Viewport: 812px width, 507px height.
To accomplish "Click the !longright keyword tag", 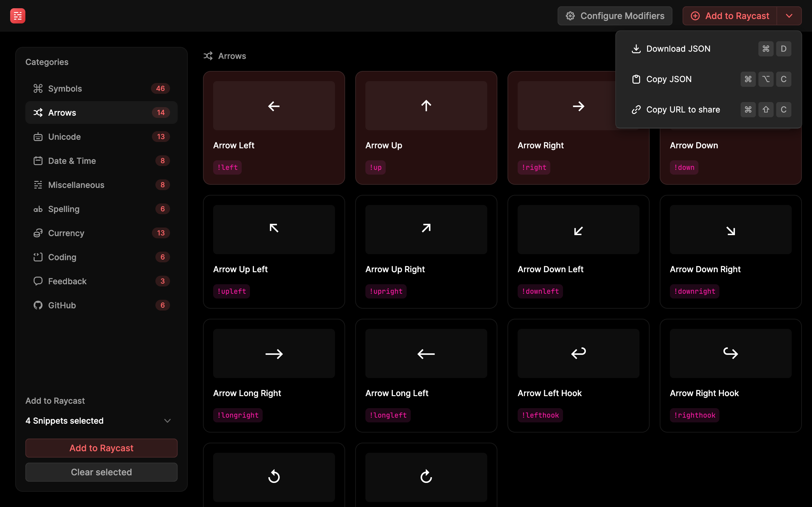I will (238, 415).
